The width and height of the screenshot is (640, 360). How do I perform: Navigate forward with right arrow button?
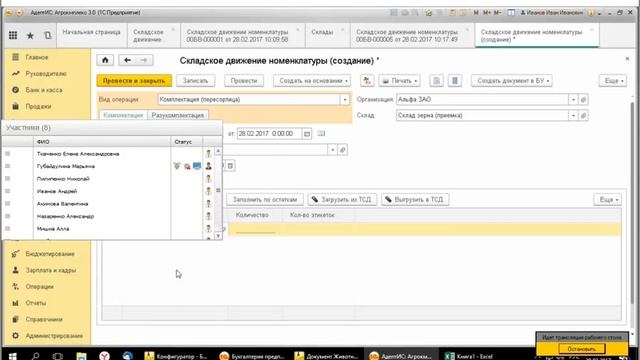(144, 60)
